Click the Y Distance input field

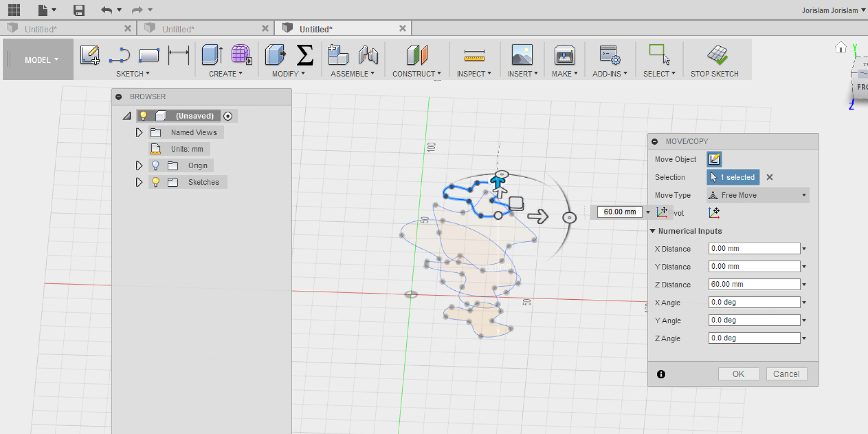(x=754, y=266)
